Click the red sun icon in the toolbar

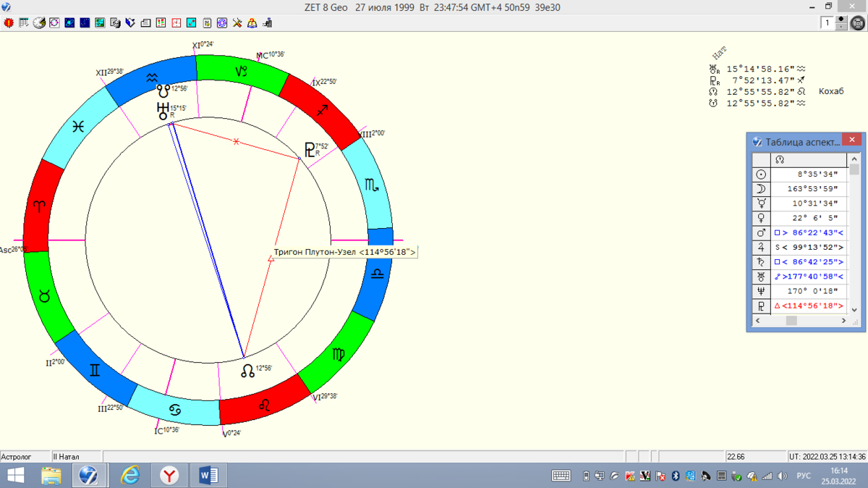[x=9, y=23]
